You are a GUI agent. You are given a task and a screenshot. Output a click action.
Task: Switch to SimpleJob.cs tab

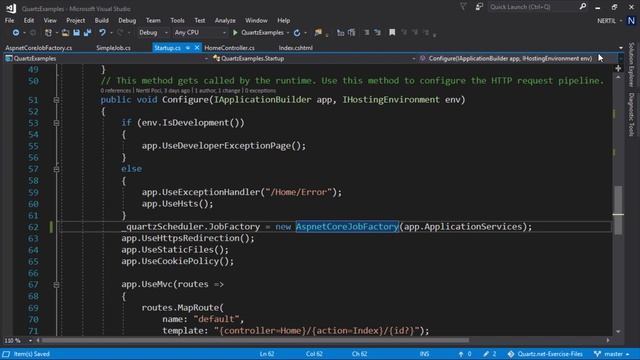[113, 48]
